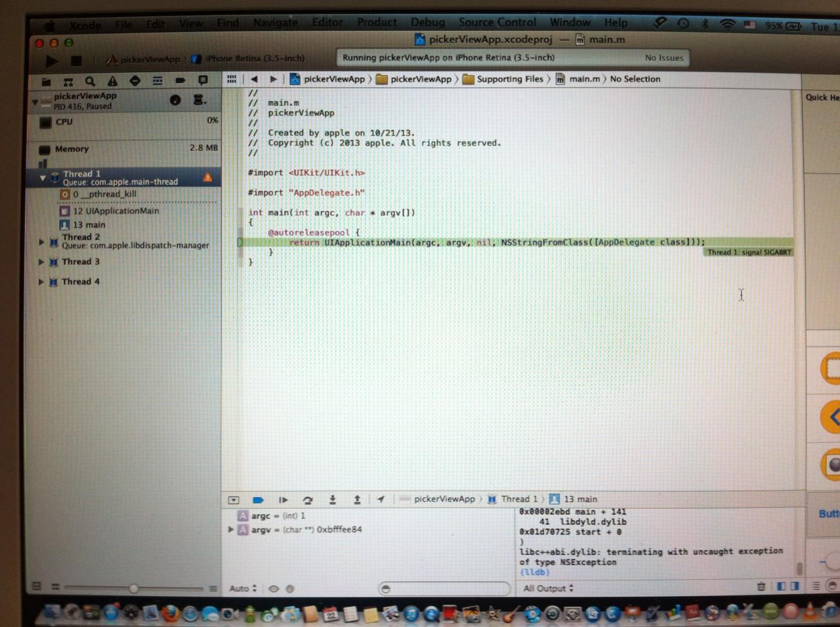The width and height of the screenshot is (840, 627).
Task: Open the Log navigator speech bubble icon
Action: click(x=203, y=81)
